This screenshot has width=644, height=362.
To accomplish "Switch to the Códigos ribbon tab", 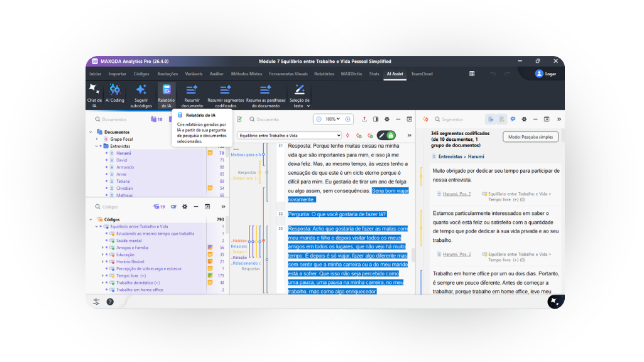I will 141,74.
